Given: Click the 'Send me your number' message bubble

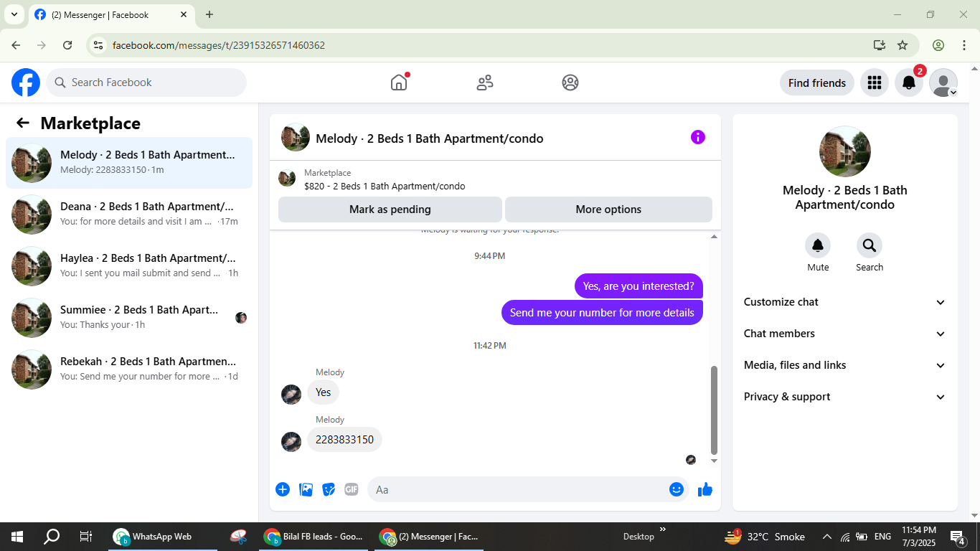Looking at the screenshot, I should [x=602, y=313].
